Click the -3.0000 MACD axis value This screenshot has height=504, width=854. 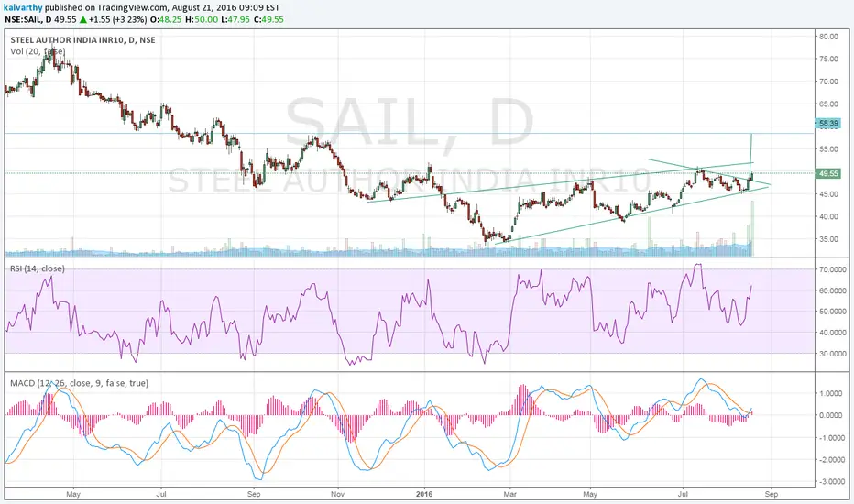click(x=832, y=482)
